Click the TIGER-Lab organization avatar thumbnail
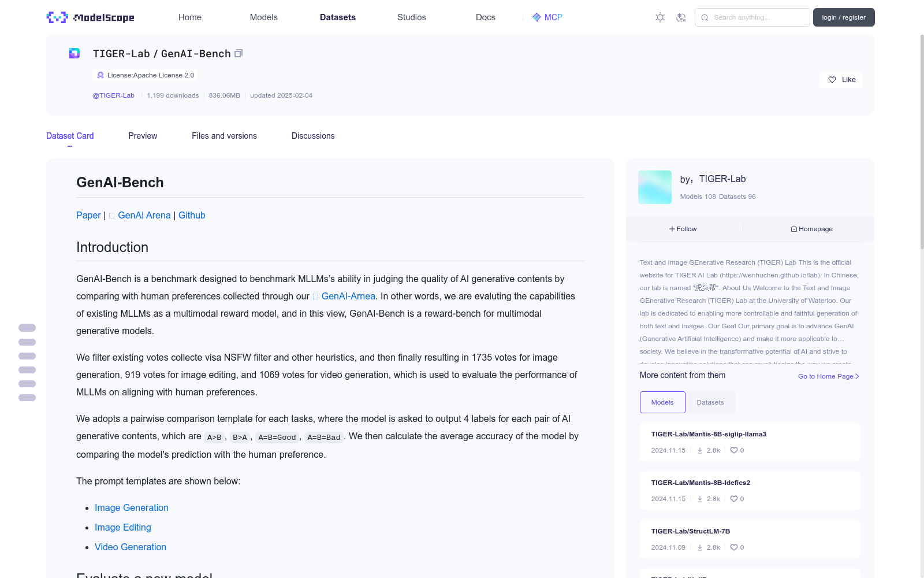Screen dimensions: 924x578 point(655,187)
